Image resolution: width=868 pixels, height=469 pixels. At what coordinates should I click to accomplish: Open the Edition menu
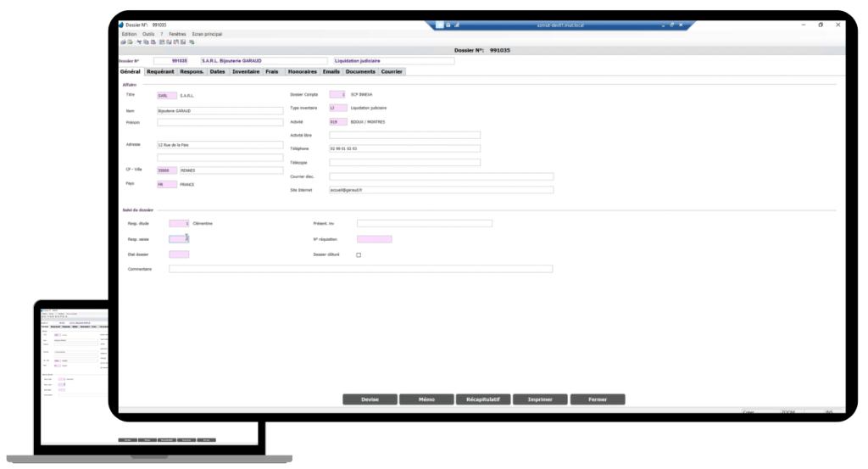pyautogui.click(x=129, y=34)
